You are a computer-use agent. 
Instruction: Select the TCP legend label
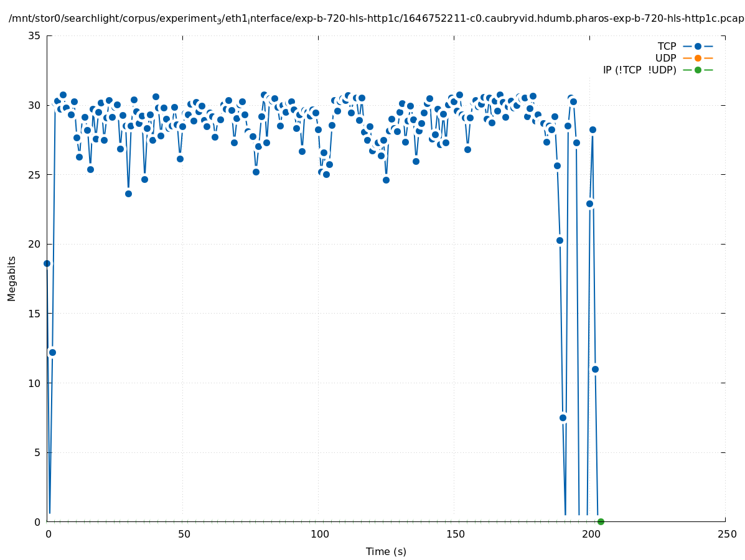tap(667, 46)
